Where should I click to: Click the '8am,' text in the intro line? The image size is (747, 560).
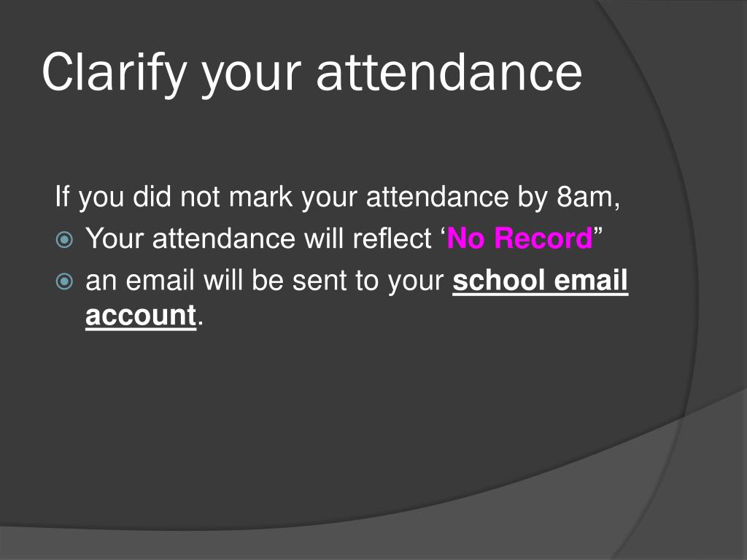(x=589, y=196)
